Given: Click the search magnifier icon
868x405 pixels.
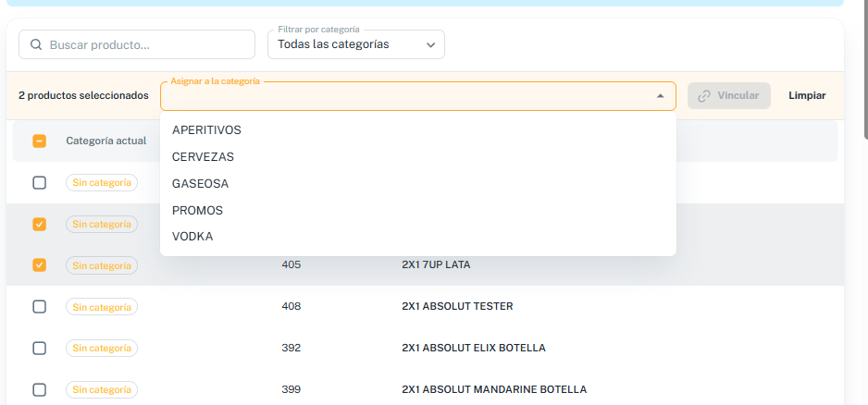Looking at the screenshot, I should [x=36, y=44].
